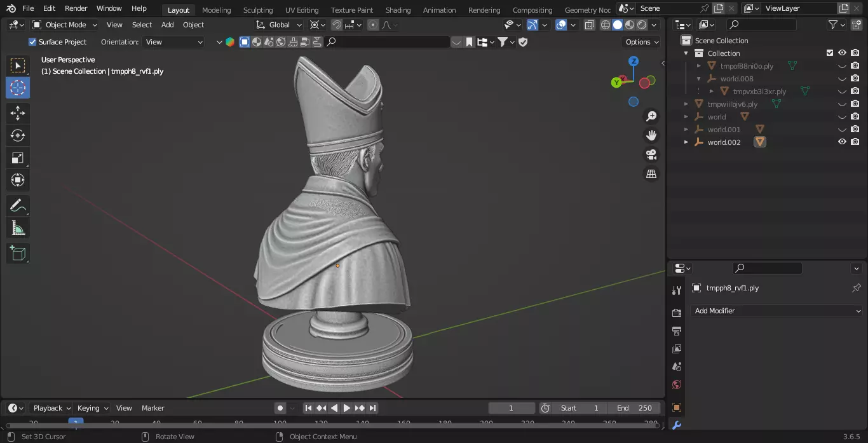This screenshot has width=868, height=443.
Task: Play the animation forward
Action: pyautogui.click(x=347, y=408)
